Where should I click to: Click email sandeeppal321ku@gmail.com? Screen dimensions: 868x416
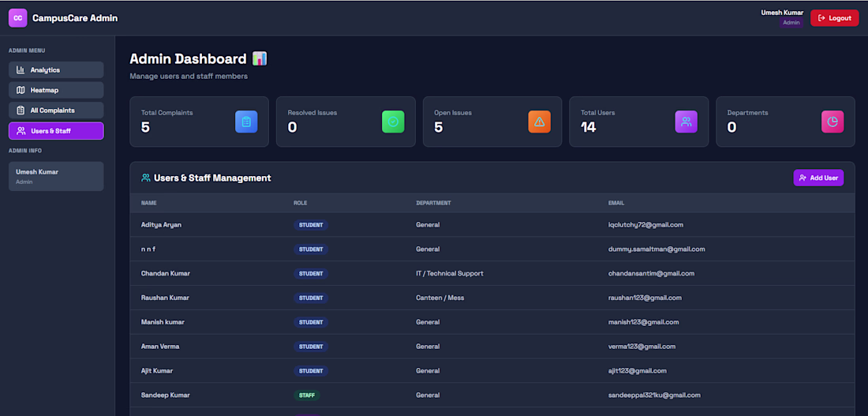point(654,395)
